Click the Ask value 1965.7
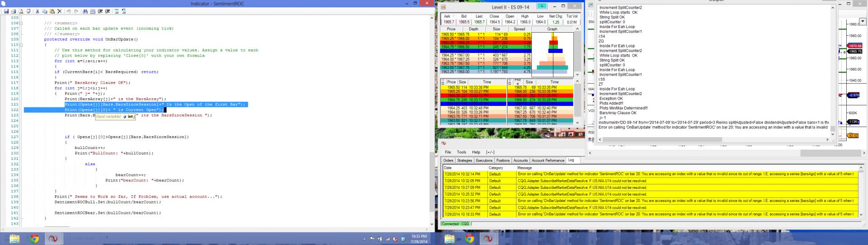 click(x=448, y=22)
